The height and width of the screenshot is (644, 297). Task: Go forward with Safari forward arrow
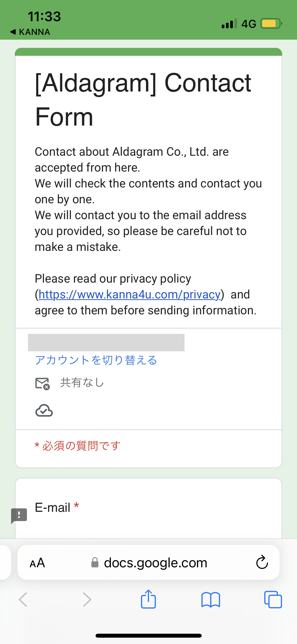87,599
